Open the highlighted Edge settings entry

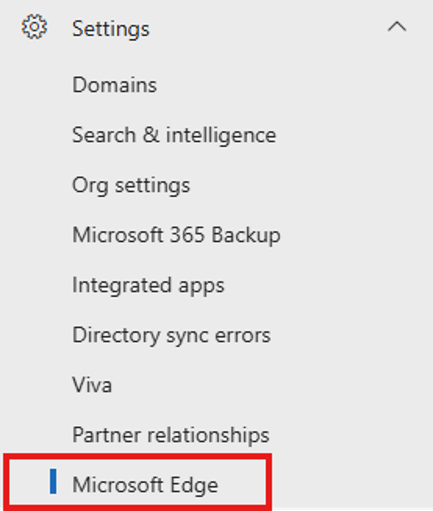point(137,485)
